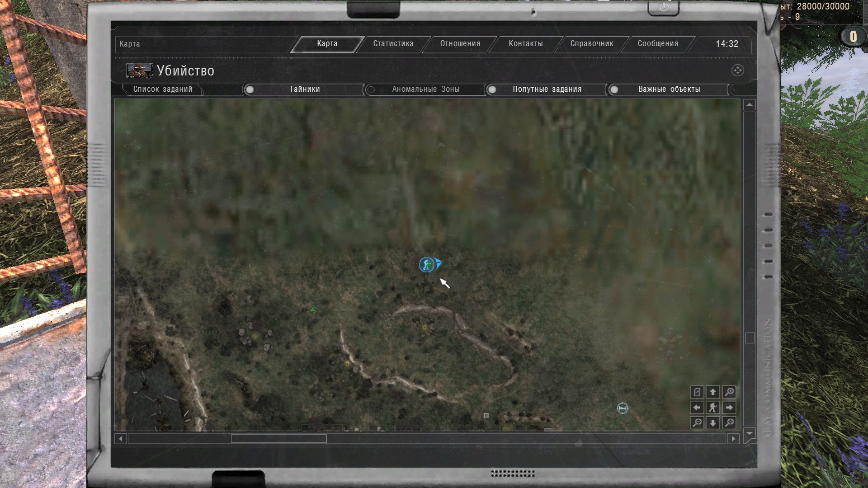868x488 pixels.
Task: Center the map on the player icon button
Action: point(713,408)
